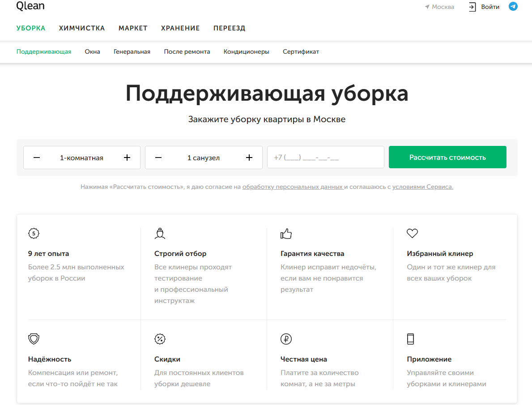Go to the МАРКЕТ section
Screen dimensions: 532x405
tap(133, 28)
